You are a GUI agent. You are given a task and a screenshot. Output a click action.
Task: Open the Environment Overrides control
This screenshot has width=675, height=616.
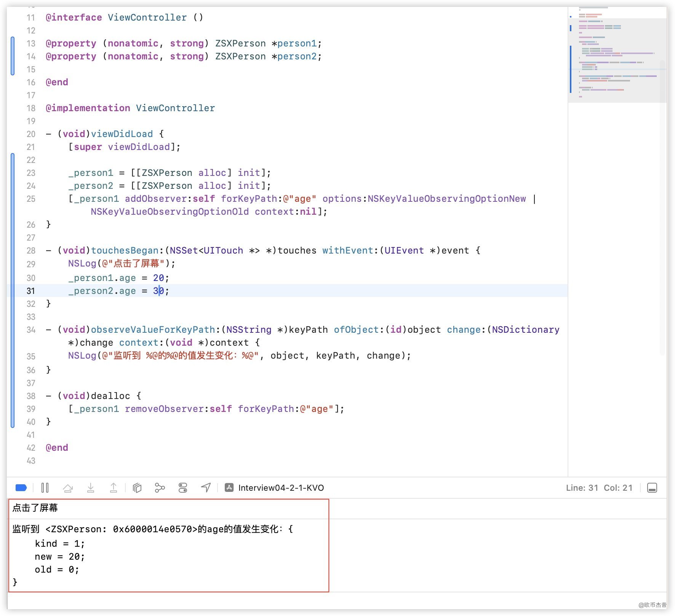(183, 488)
